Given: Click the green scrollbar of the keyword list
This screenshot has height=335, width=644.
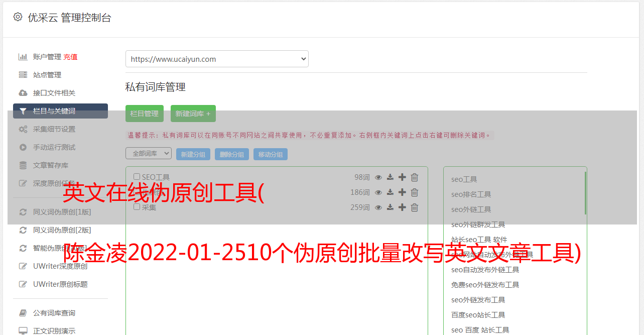Looking at the screenshot, I should pyautogui.click(x=585, y=193).
